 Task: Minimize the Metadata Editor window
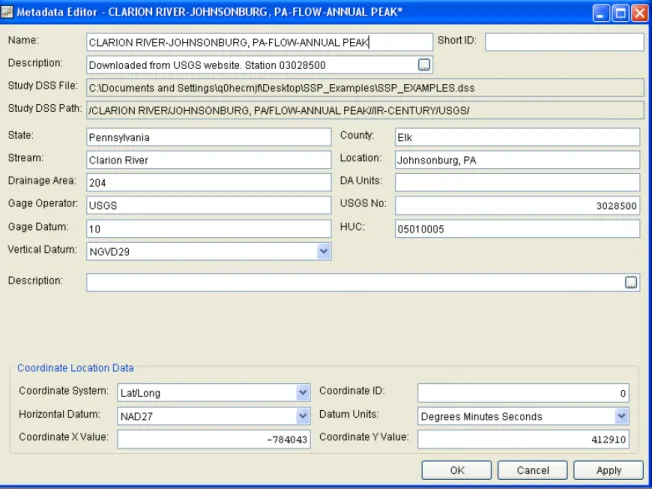click(x=600, y=13)
